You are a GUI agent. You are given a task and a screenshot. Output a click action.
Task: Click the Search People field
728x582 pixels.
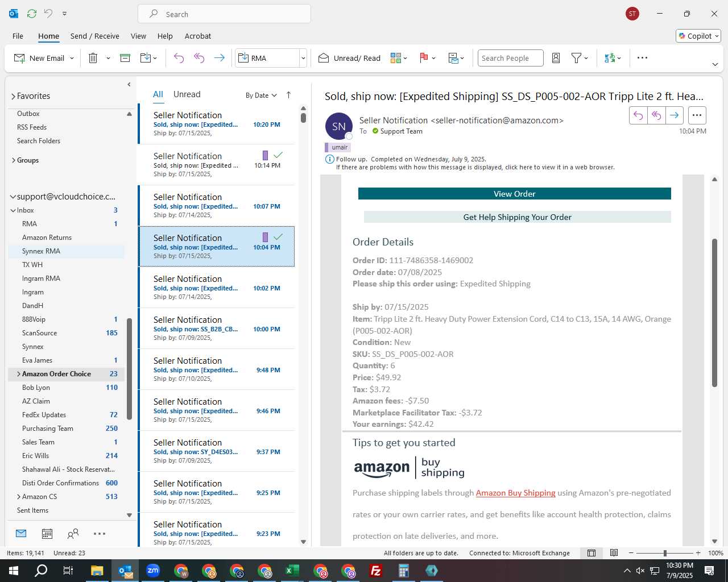coord(510,58)
